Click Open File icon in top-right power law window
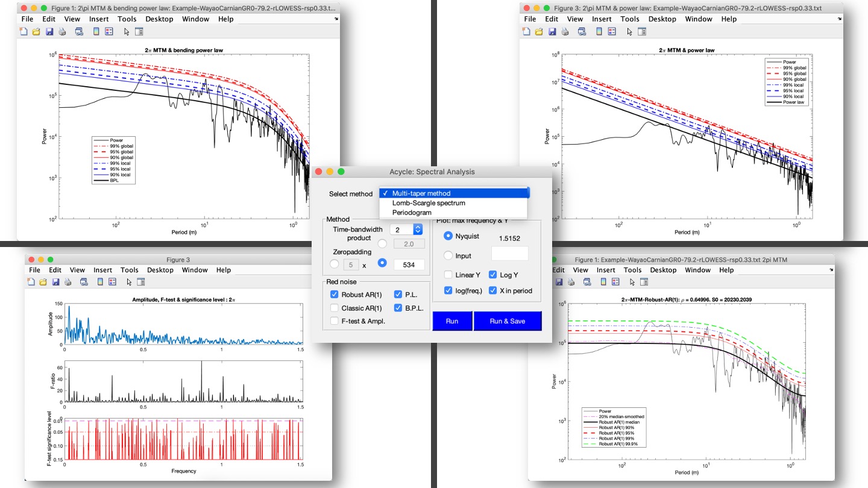The image size is (868, 488). pos(538,31)
